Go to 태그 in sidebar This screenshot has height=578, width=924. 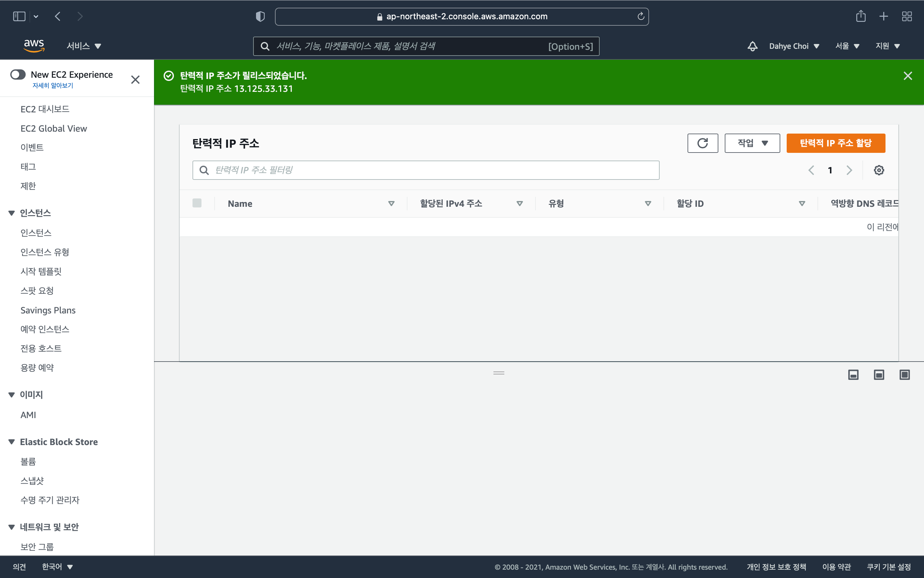click(28, 167)
